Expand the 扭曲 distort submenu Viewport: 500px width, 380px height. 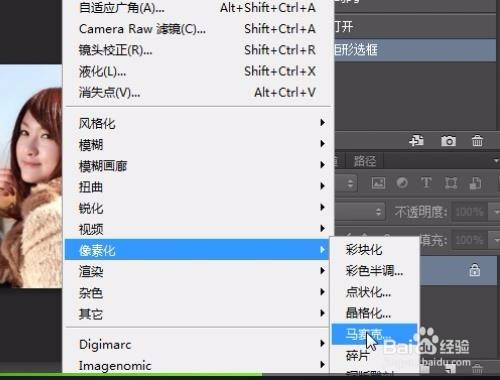[x=198, y=186]
